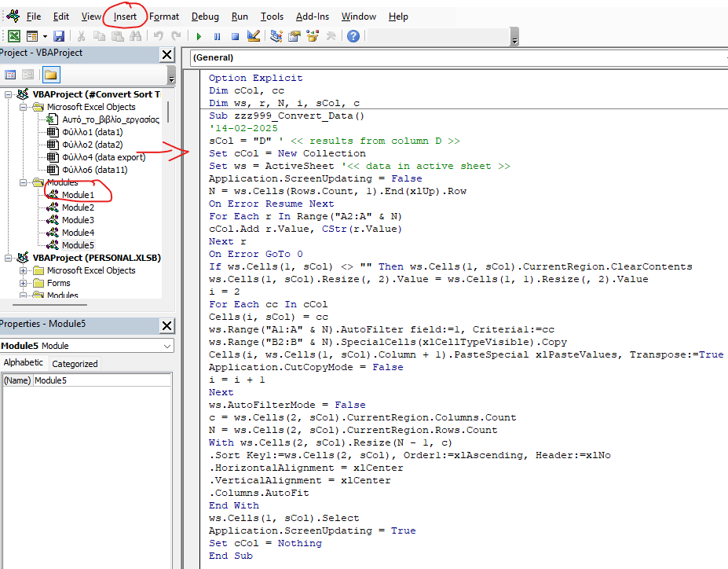The height and width of the screenshot is (569, 728).
Task: Switch to the Alphabetic tab
Action: [24, 363]
